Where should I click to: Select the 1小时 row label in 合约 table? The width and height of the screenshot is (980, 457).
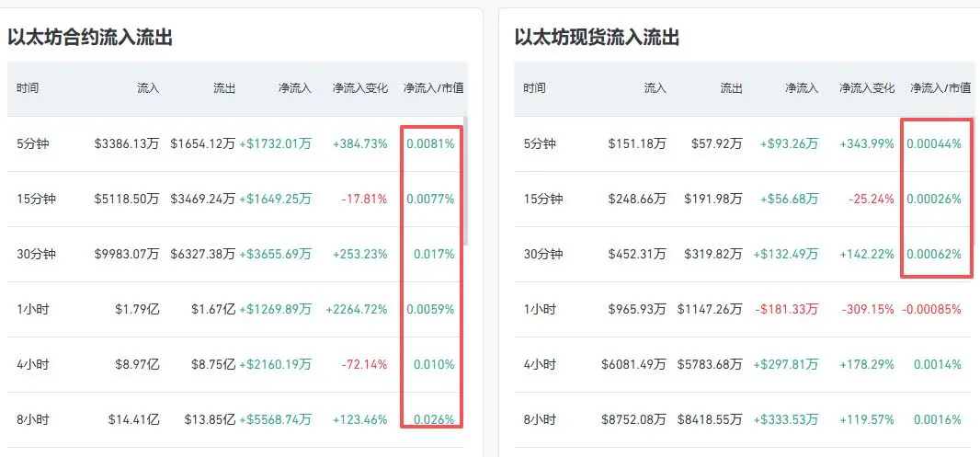[x=32, y=309]
